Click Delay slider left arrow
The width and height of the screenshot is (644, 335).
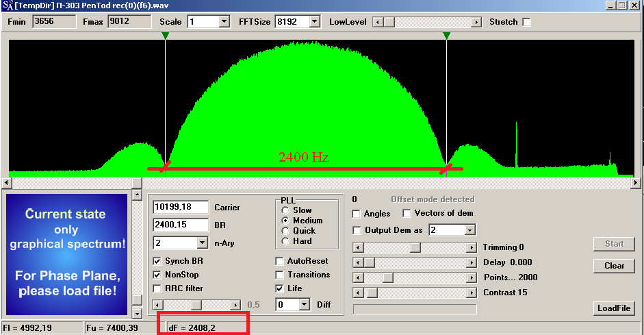(x=358, y=262)
